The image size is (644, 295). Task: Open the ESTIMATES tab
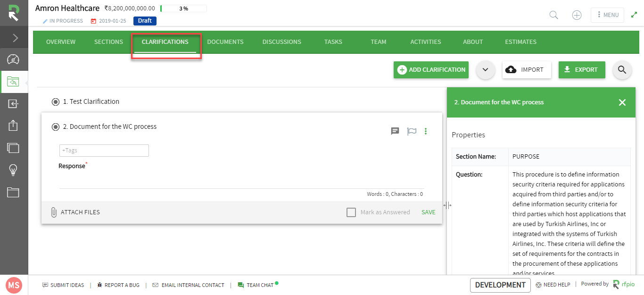[521, 42]
